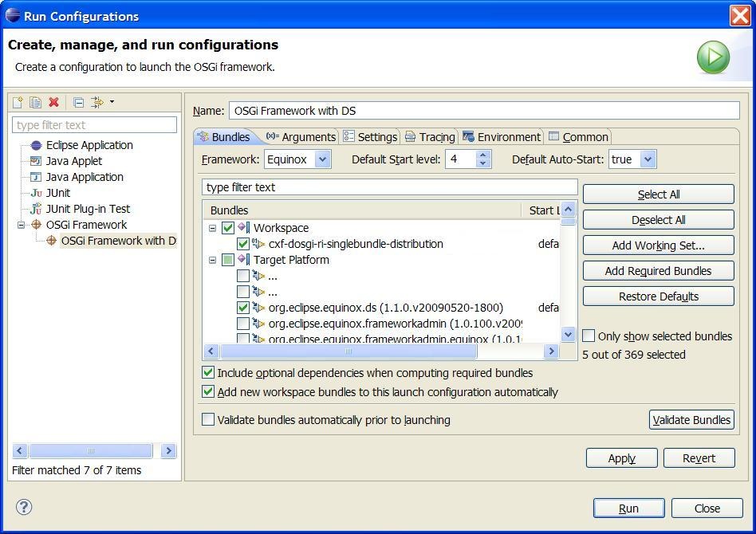Viewport: 756px width, 534px height.
Task: Select the JUnit Plug-in Test item
Action: (x=88, y=209)
